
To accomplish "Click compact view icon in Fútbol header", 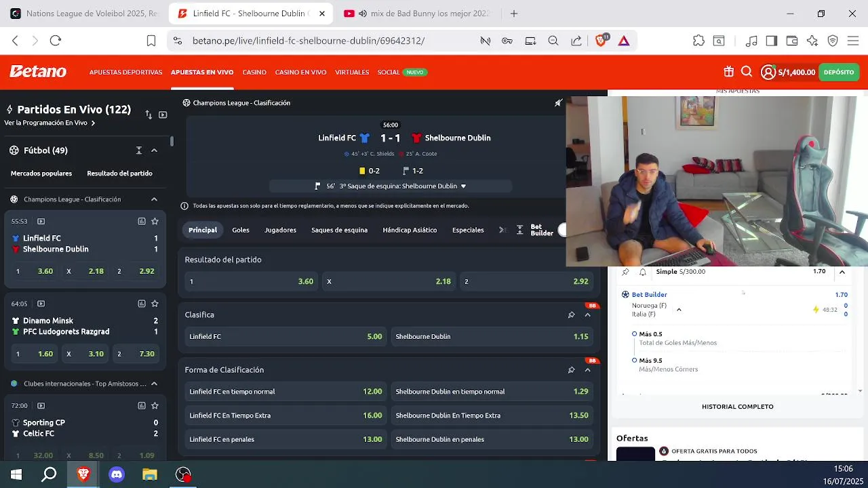I will click(138, 150).
